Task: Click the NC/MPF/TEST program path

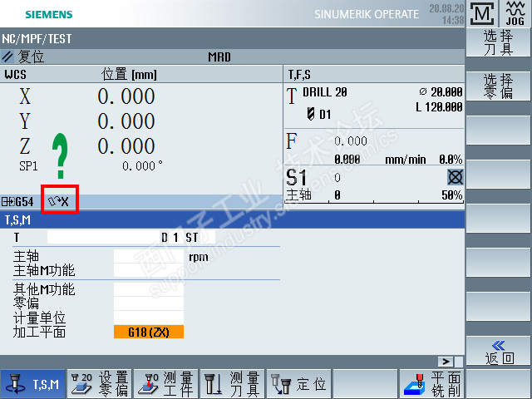Action: click(x=37, y=39)
